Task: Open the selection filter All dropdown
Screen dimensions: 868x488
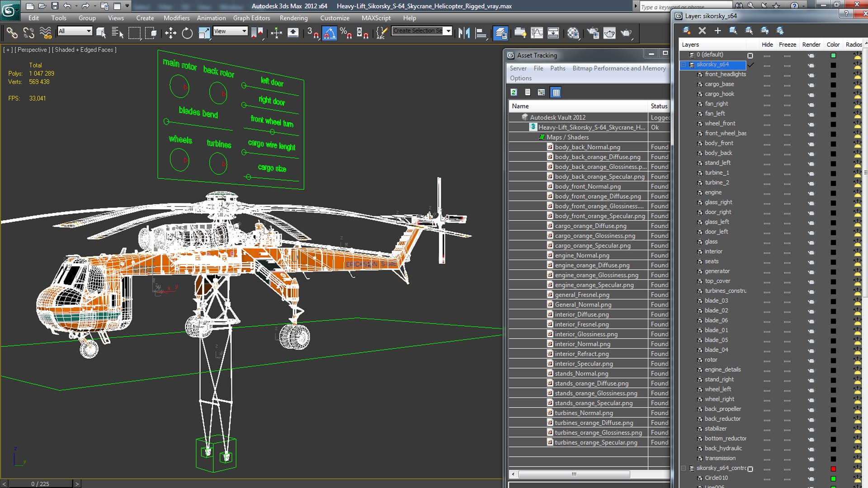Action: pyautogui.click(x=75, y=31)
